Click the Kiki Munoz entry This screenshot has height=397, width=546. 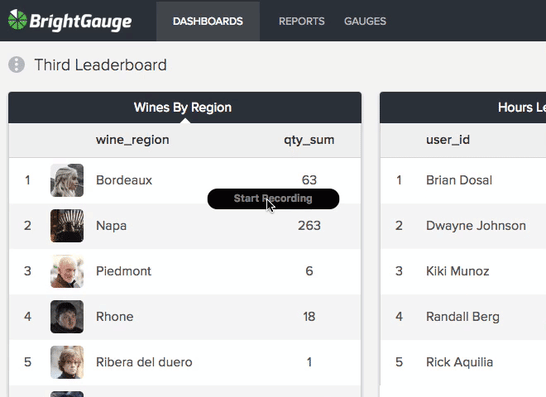coord(458,271)
